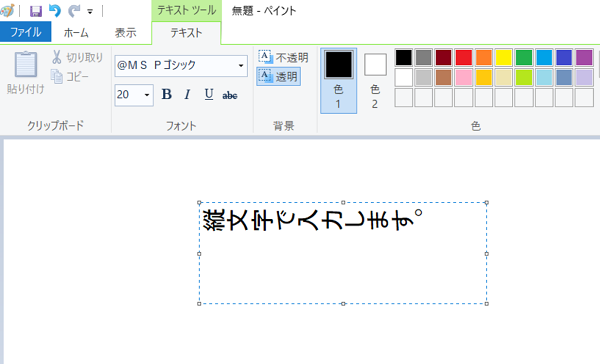600x364 pixels.
Task: Pick the lavender color swatch
Action: click(584, 78)
